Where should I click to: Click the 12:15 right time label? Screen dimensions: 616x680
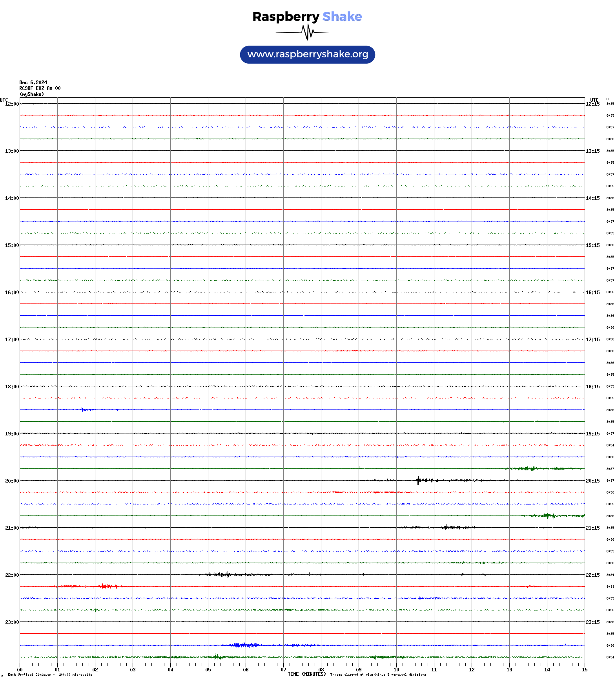593,104
